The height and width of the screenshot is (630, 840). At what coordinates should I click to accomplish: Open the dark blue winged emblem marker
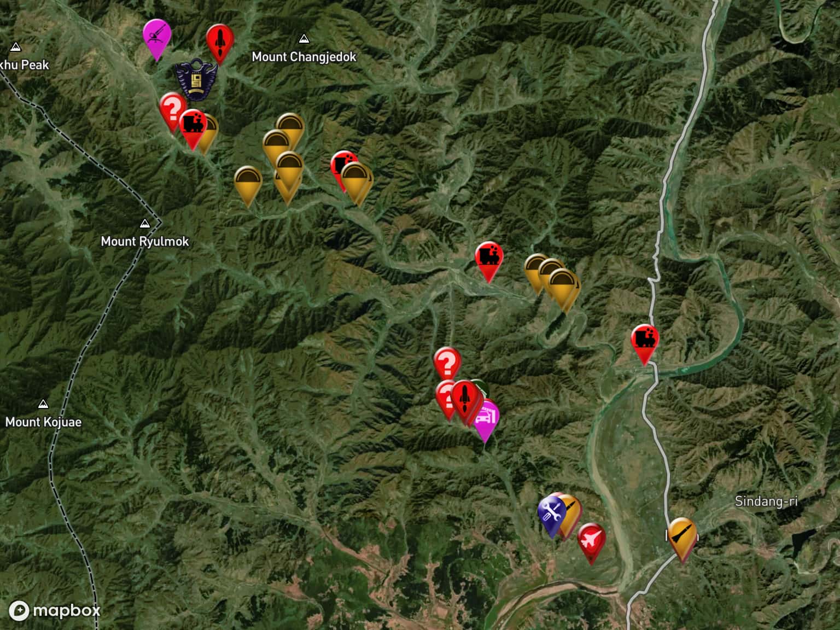coord(196,80)
